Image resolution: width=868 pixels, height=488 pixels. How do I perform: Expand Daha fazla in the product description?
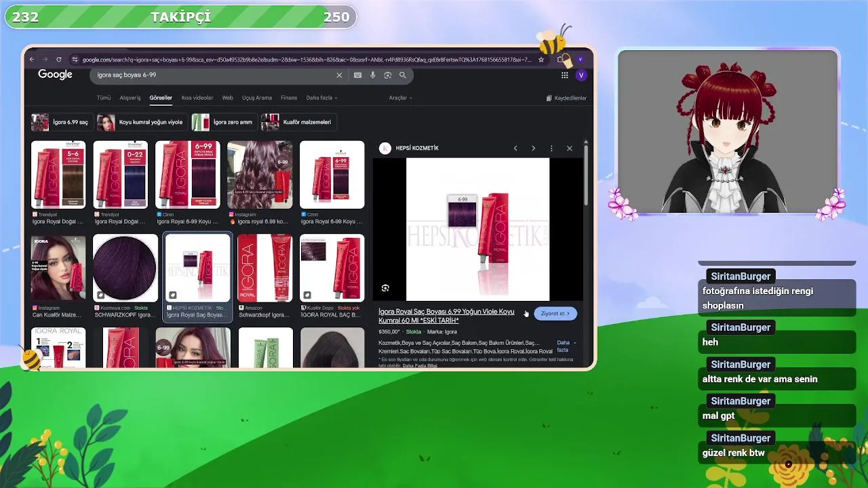566,346
